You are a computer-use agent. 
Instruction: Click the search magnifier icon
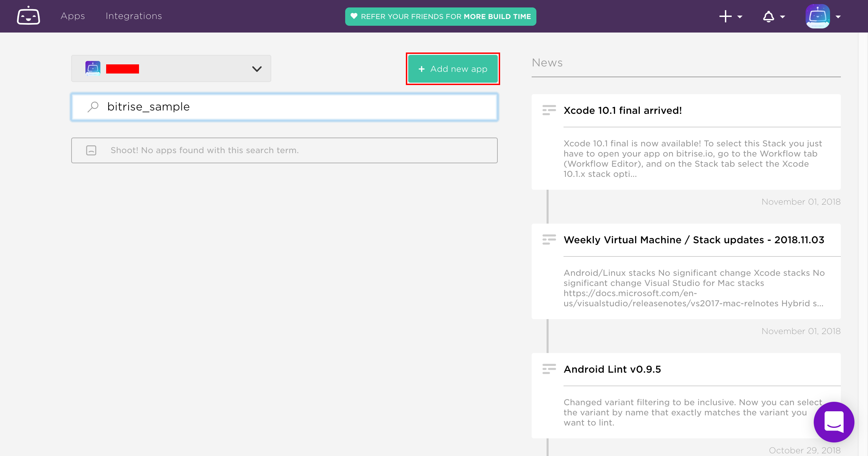click(x=93, y=107)
